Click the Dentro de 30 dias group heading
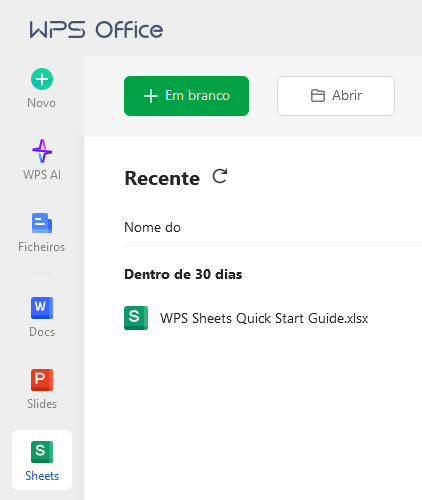This screenshot has width=422, height=500. 183,274
